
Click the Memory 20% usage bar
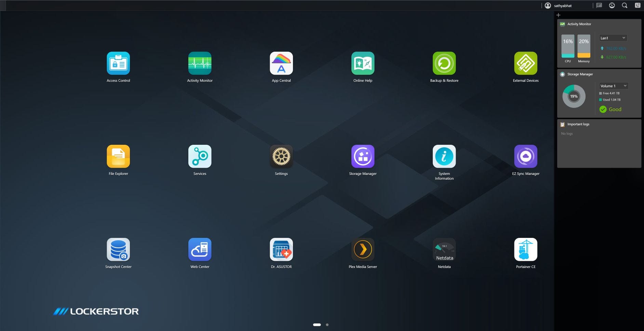584,46
